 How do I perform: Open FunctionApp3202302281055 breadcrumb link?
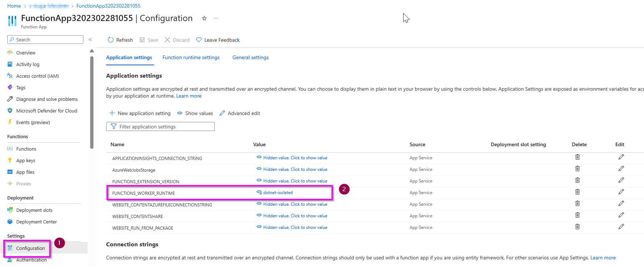pyautogui.click(x=108, y=6)
